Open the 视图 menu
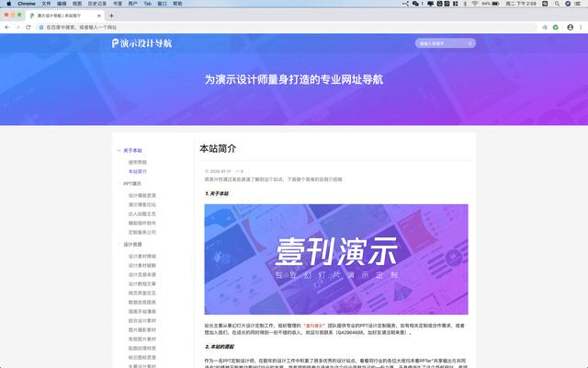The width and height of the screenshot is (588, 368). tap(77, 4)
